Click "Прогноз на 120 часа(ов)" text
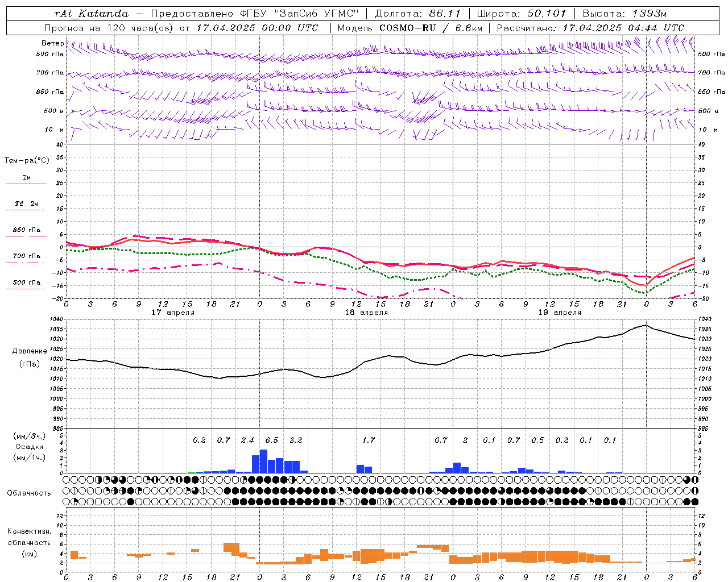 pos(109,28)
